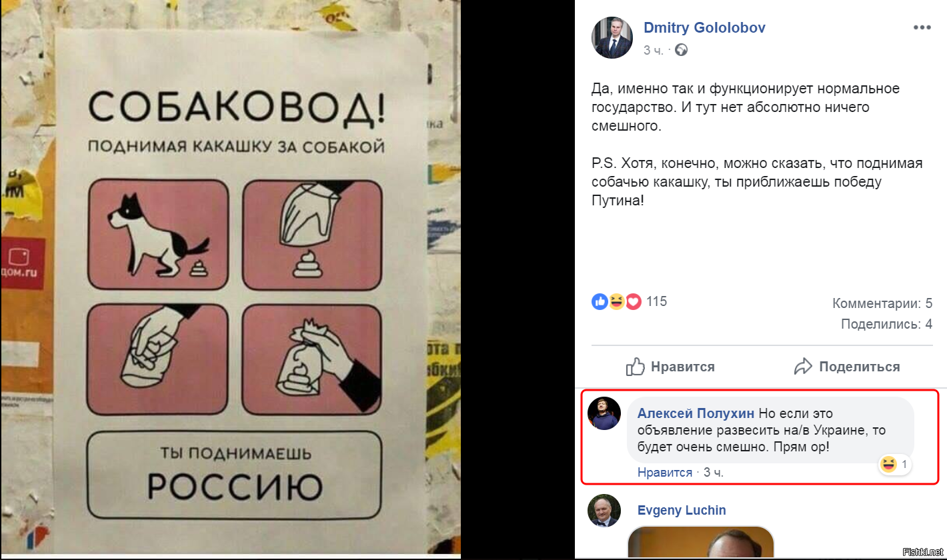Click the laughing haha reaction icon
This screenshot has height=560, width=947.
click(617, 302)
